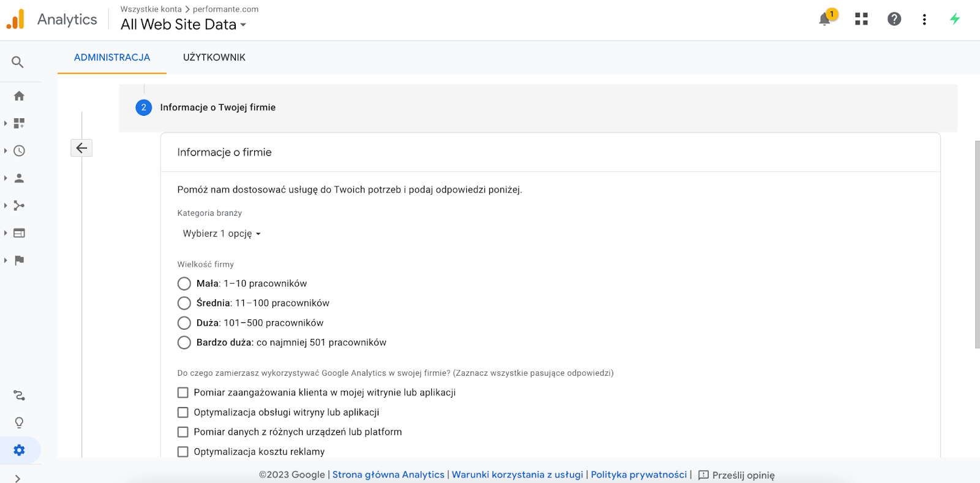Switch to the UŻYTKOWNIK tab
This screenshot has width=980, height=483.
214,58
